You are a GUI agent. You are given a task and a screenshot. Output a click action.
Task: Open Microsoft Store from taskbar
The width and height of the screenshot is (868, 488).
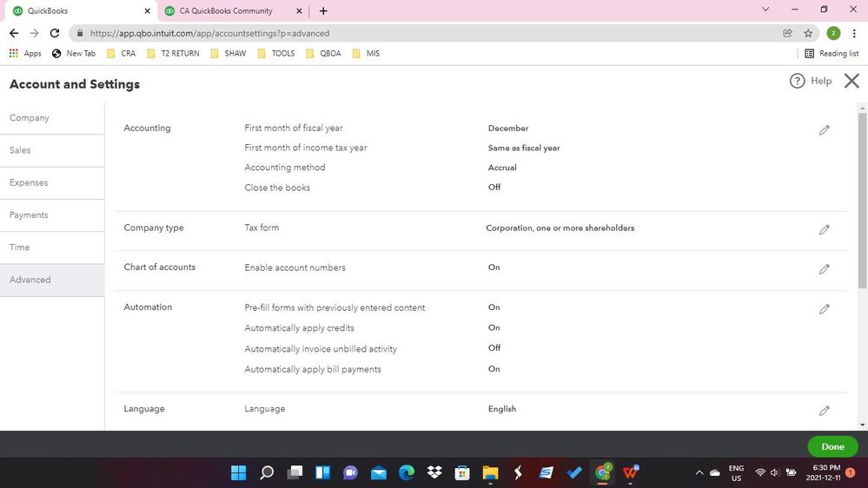(462, 472)
